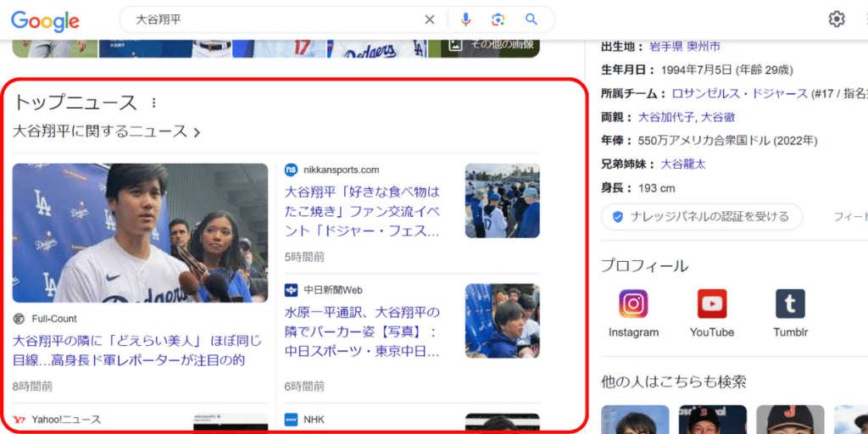The height and width of the screenshot is (434, 868).
Task: Follow the ロサンゼルス・ドジャース team link
Action: [x=739, y=93]
